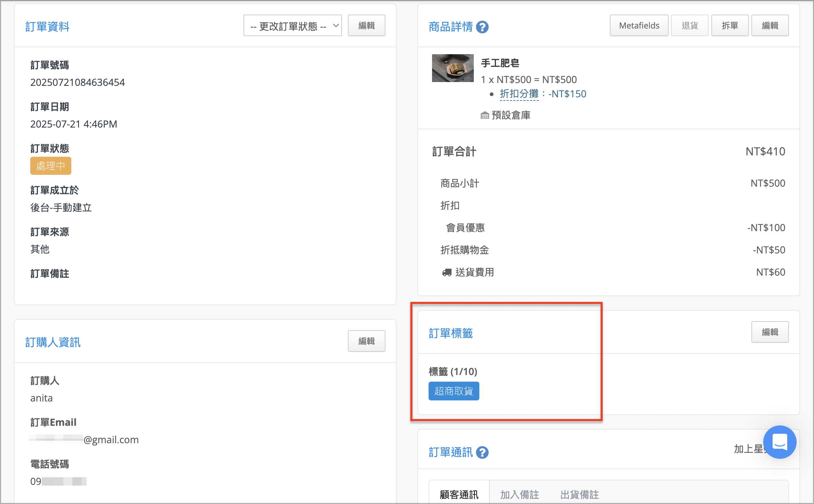Click the 訂單標籤 panel heading
Viewport: 814px width, 504px height.
[451, 333]
